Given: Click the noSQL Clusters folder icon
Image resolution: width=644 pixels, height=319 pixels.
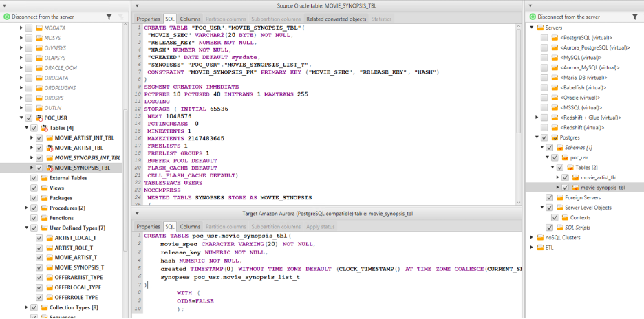Looking at the screenshot, I should click(541, 237).
